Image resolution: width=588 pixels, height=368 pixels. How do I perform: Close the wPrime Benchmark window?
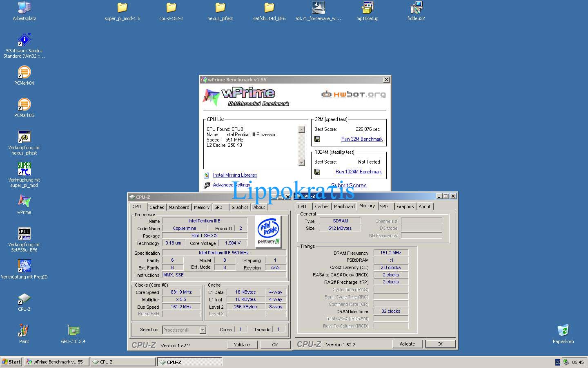coord(386,79)
